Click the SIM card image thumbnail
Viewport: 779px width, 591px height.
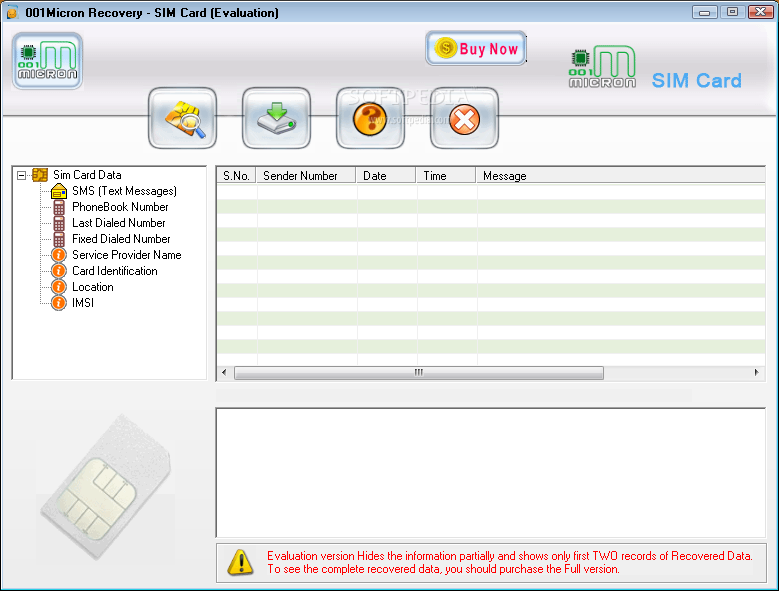click(x=106, y=487)
